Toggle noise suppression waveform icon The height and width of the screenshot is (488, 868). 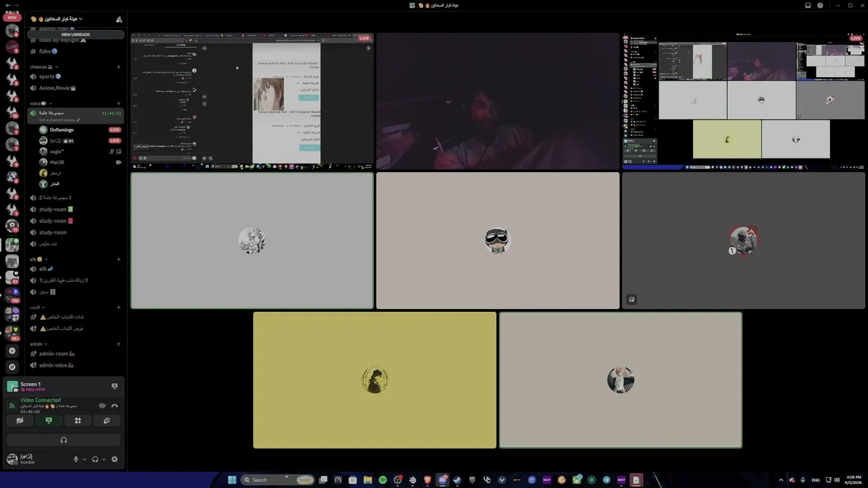(x=102, y=406)
